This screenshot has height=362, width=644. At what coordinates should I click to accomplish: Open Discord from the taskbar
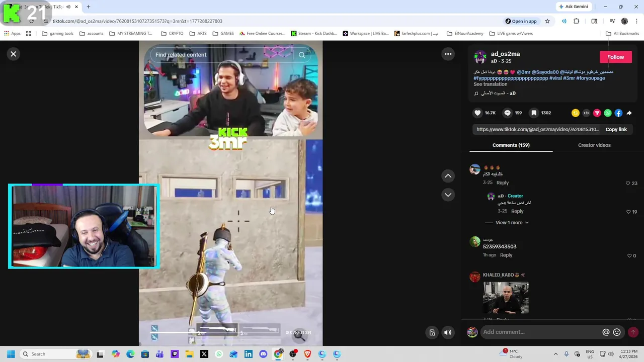coord(263,354)
